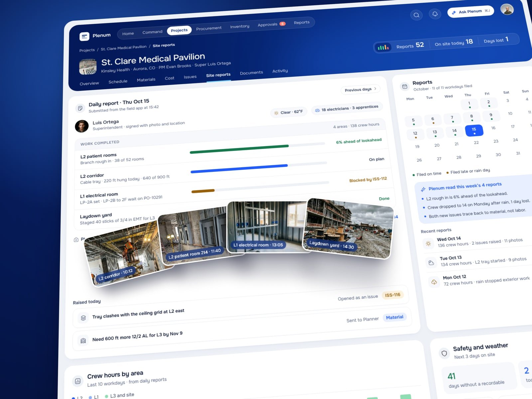Click the sun icon on Wed Oct 14 report
This screenshot has height=399, width=532.
click(428, 244)
